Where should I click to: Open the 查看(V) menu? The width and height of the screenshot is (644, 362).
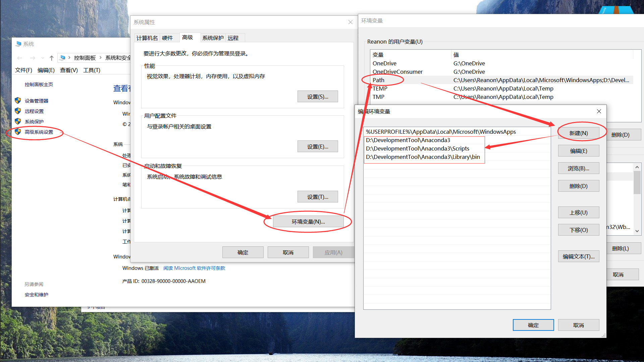[69, 70]
